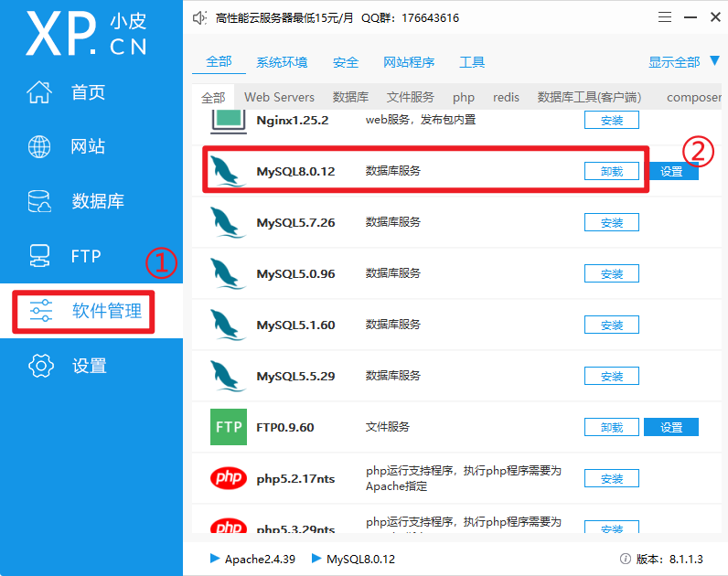Expand the 显示全部 dropdown arrow
728x576 pixels.
tap(715, 61)
